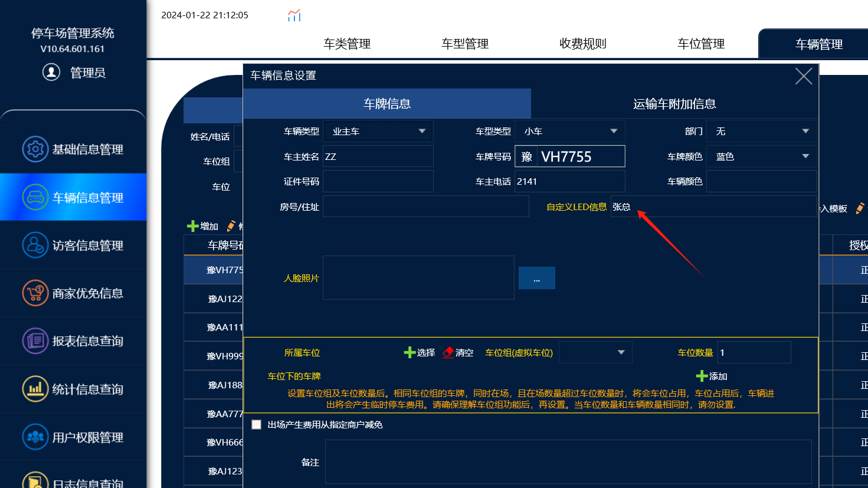
Task: Select the 豫VH999 row in table
Action: [x=214, y=356]
